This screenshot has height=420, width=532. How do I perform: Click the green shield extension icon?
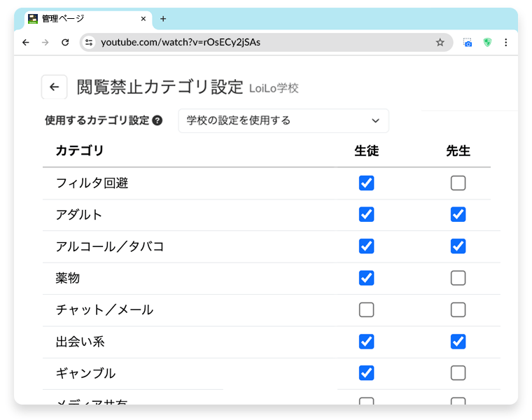(x=487, y=43)
